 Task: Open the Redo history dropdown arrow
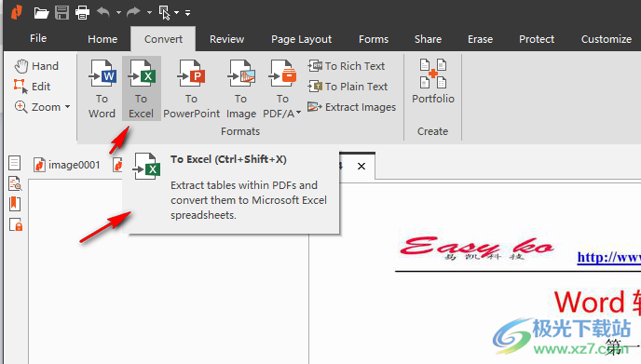point(149,13)
